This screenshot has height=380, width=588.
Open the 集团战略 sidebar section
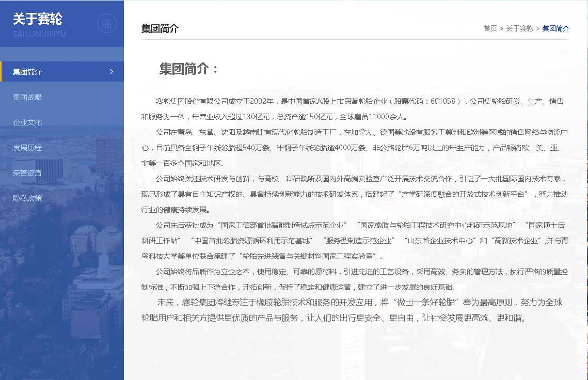coord(28,97)
